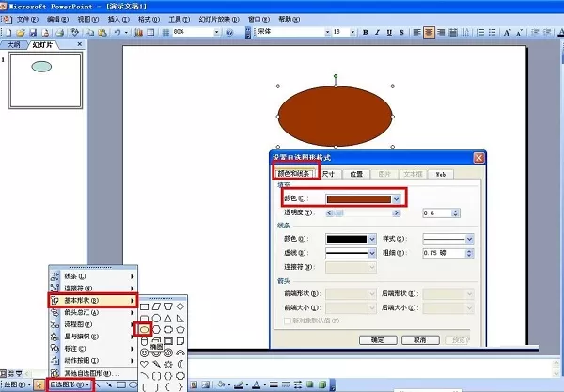
Task: Click the Bold B icon
Action: tap(365, 32)
